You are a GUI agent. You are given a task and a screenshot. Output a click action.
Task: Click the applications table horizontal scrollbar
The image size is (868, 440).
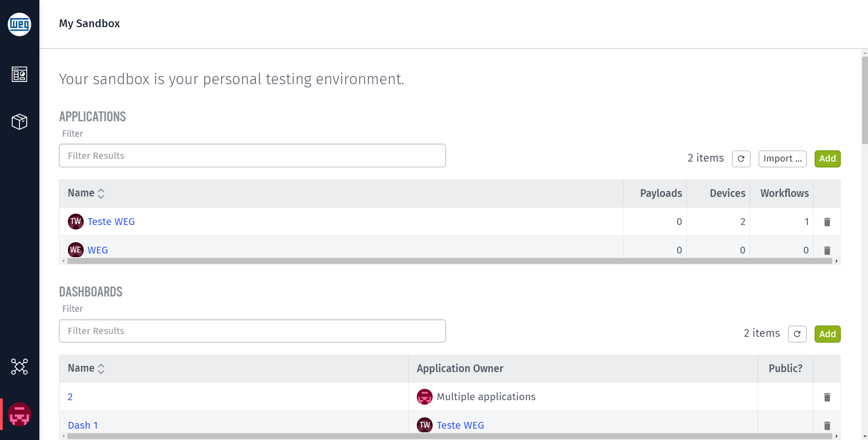click(x=449, y=261)
